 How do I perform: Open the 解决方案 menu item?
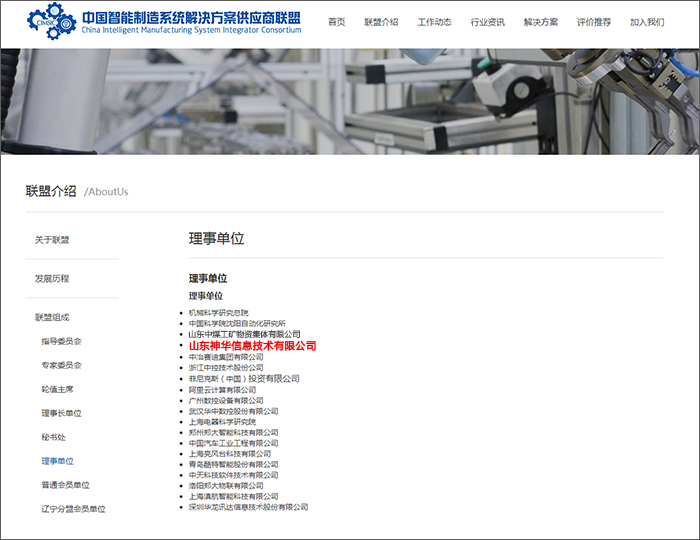pos(541,22)
